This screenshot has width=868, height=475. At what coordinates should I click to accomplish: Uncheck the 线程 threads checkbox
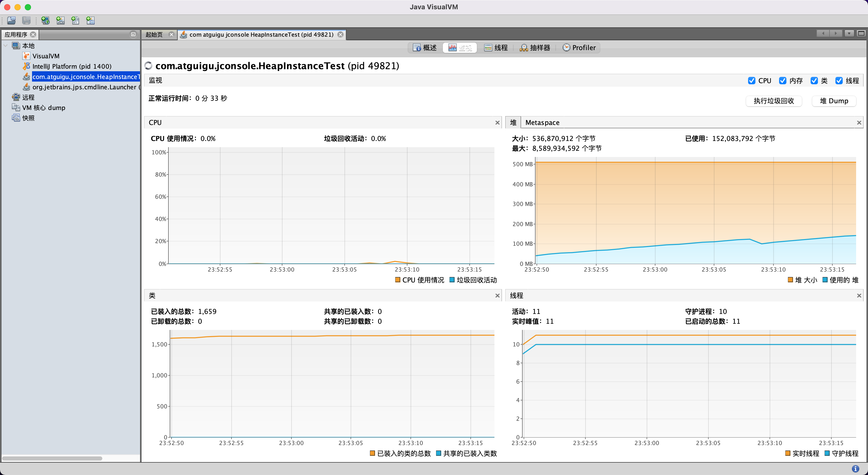pyautogui.click(x=839, y=81)
